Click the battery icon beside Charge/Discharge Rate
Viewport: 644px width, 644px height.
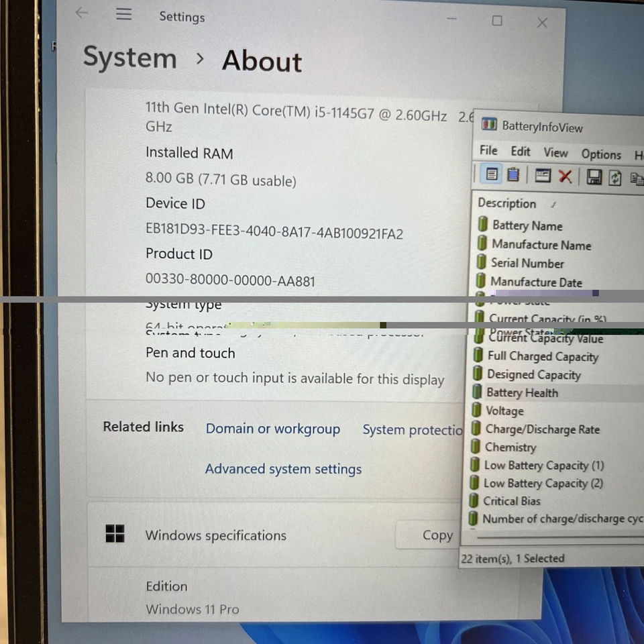476,428
